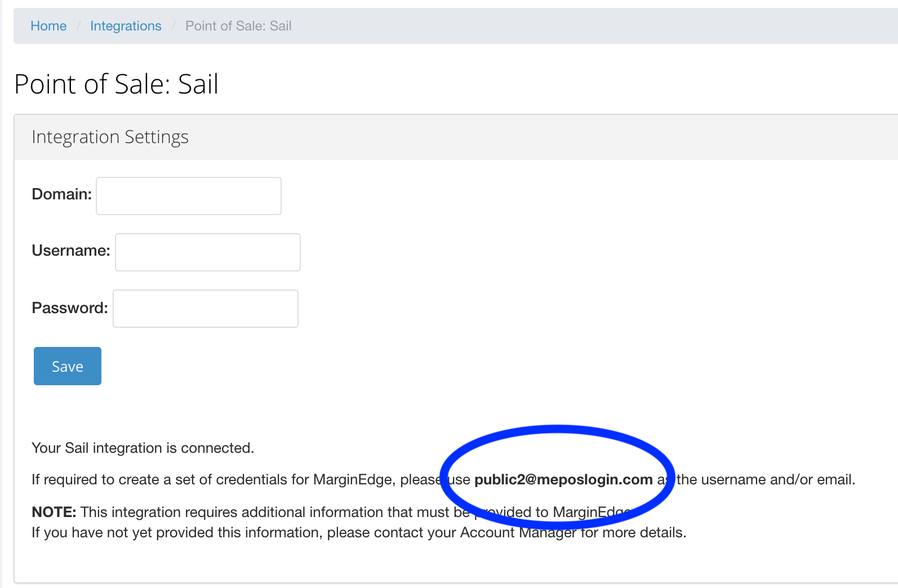898x588 pixels.
Task: Click the public2@meposlogin.com email address
Action: tap(563, 479)
